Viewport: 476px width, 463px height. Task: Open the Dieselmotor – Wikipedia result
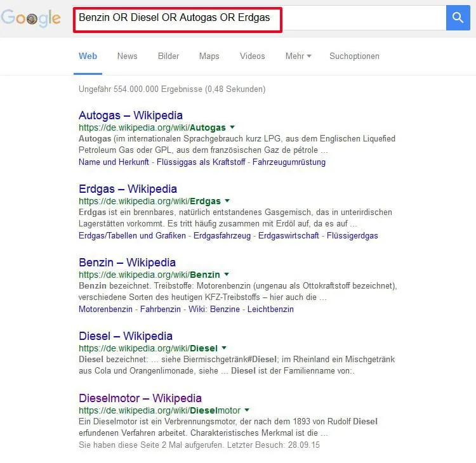[140, 398]
